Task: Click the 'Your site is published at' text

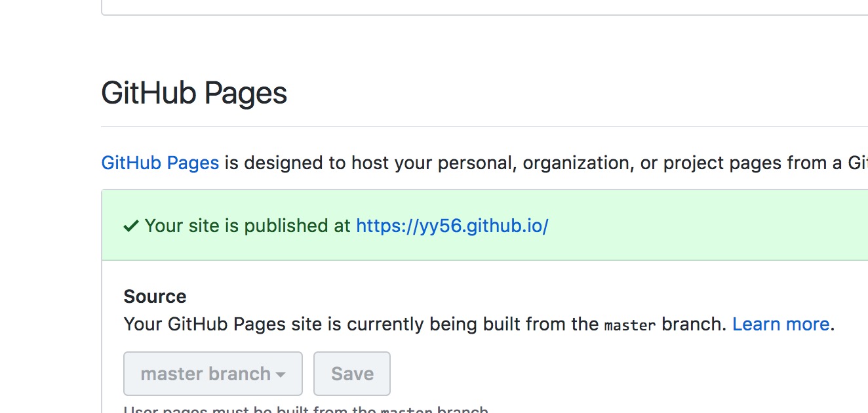Action: tap(248, 226)
